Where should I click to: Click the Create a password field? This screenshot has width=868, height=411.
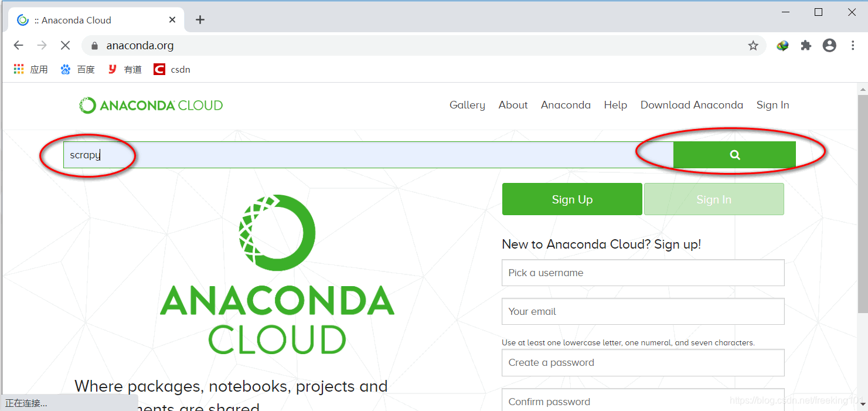click(643, 362)
